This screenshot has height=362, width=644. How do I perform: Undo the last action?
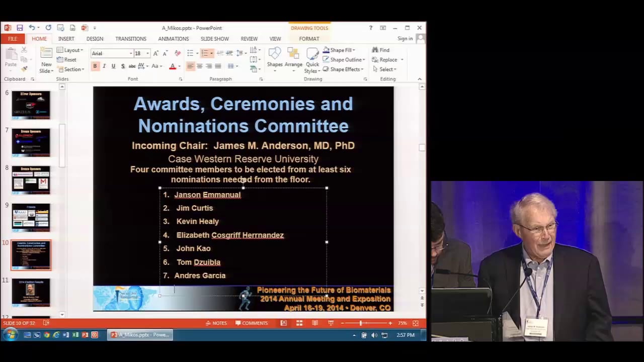pyautogui.click(x=32, y=28)
